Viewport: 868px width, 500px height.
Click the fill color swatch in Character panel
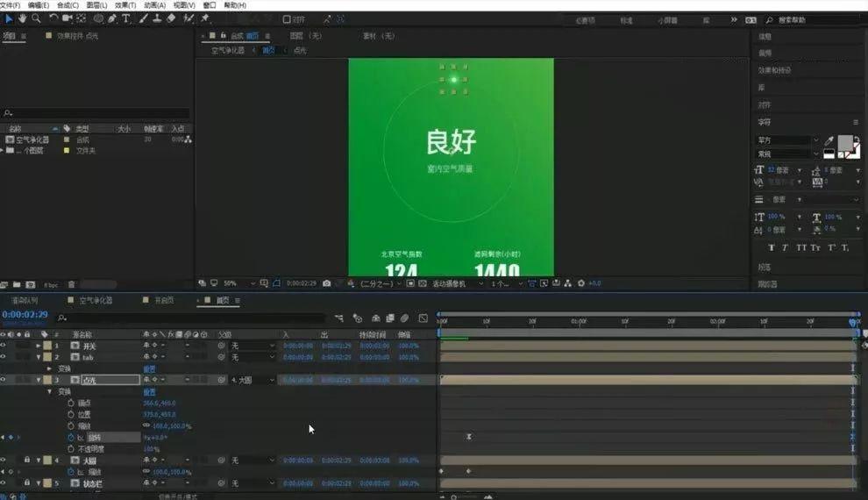845,142
